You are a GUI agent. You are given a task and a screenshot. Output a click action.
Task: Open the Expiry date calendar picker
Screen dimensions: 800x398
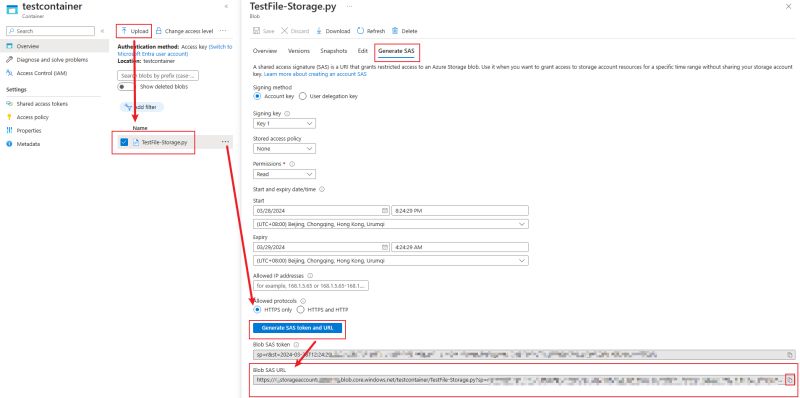pyautogui.click(x=385, y=247)
